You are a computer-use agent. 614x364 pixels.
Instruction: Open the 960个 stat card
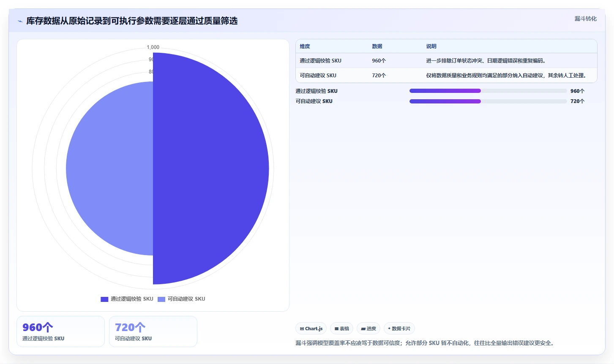(x=60, y=331)
